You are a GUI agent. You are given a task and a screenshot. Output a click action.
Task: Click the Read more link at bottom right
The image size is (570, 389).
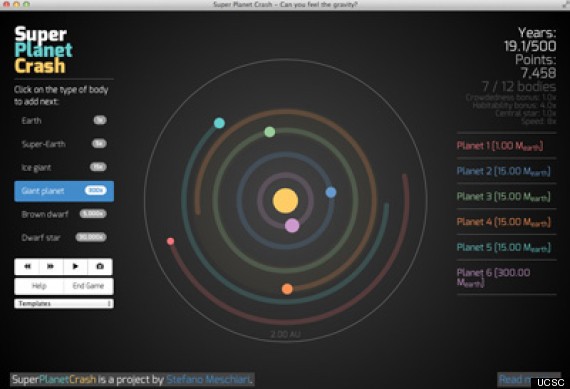tap(529, 380)
